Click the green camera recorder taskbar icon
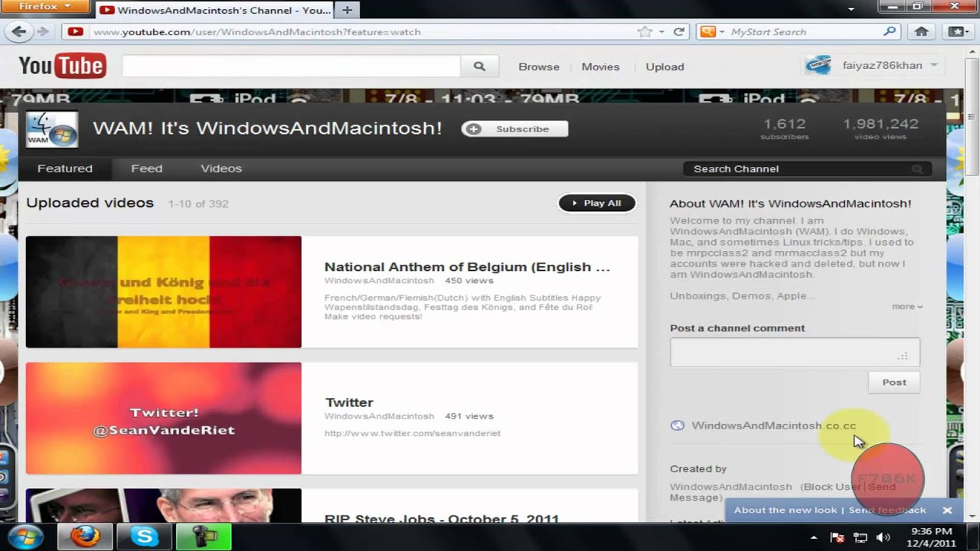980x551 pixels. 203,536
